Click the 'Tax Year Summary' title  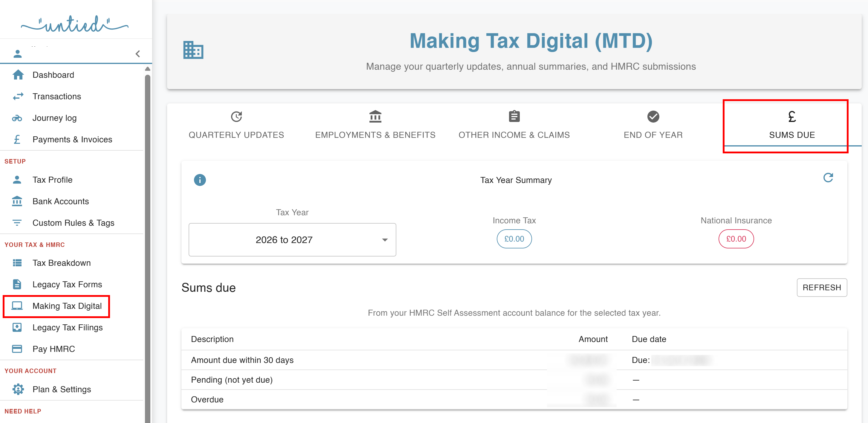point(516,180)
